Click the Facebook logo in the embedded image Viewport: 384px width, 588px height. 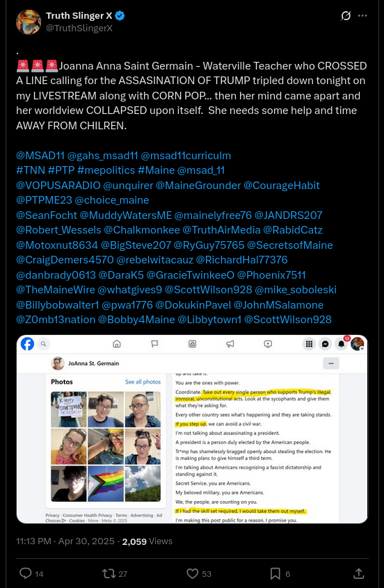(27, 344)
